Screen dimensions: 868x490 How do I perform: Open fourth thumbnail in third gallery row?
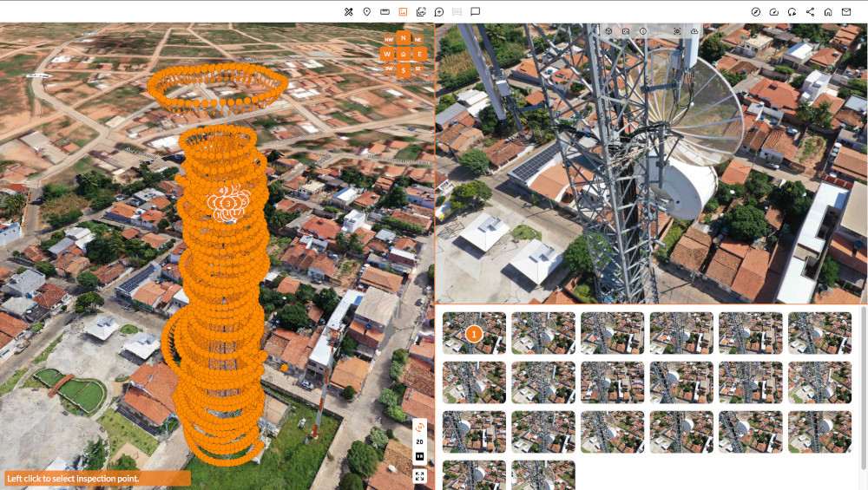pyautogui.click(x=681, y=432)
